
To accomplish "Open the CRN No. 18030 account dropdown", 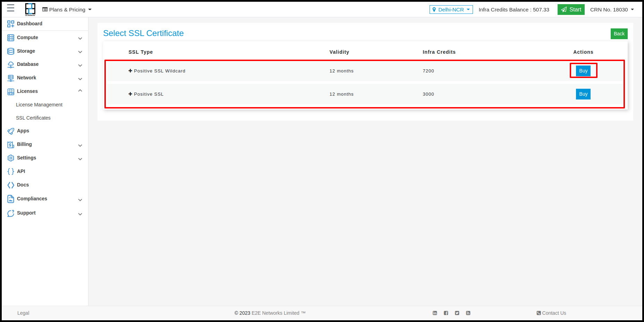I will [612, 10].
